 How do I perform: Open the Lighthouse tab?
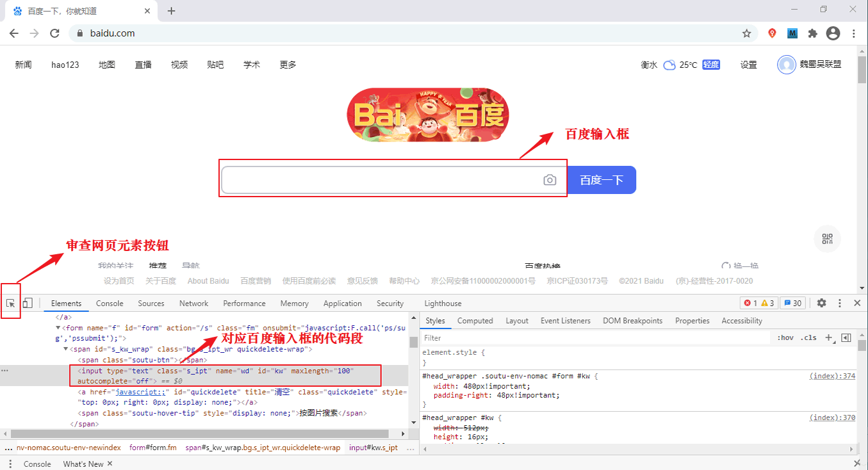coord(443,304)
